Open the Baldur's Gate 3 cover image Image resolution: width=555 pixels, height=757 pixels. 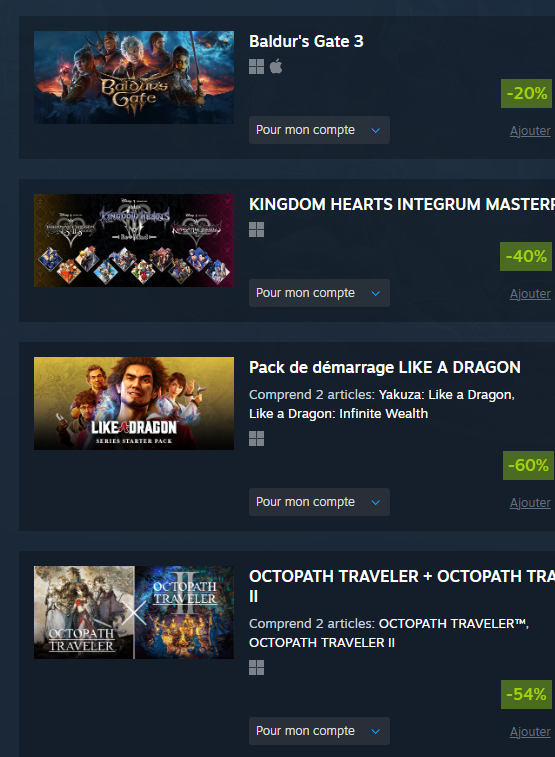[x=134, y=77]
